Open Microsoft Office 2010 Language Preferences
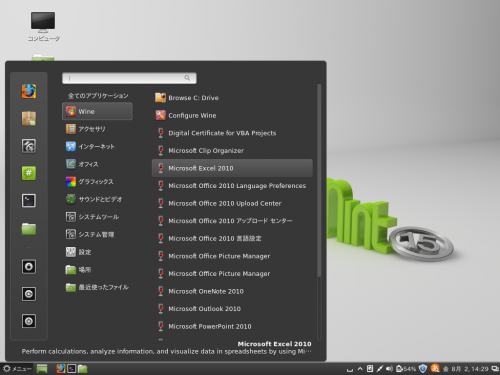The image size is (500, 375). [232, 186]
